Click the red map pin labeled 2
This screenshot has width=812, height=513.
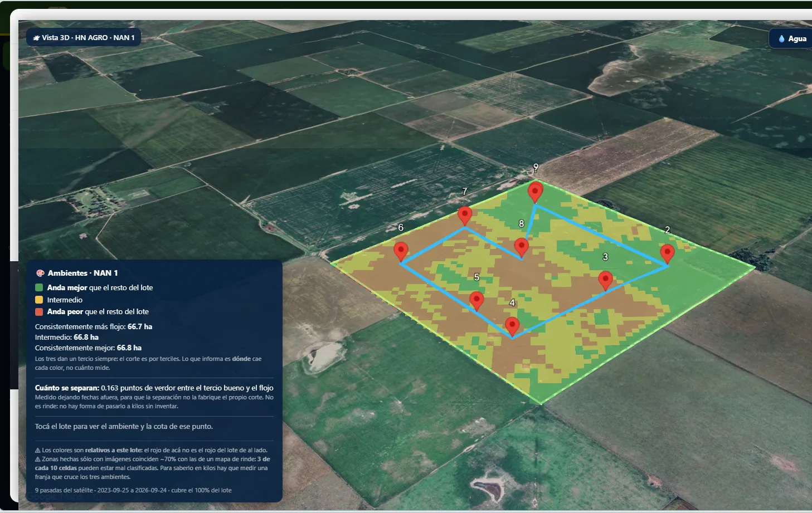667,253
